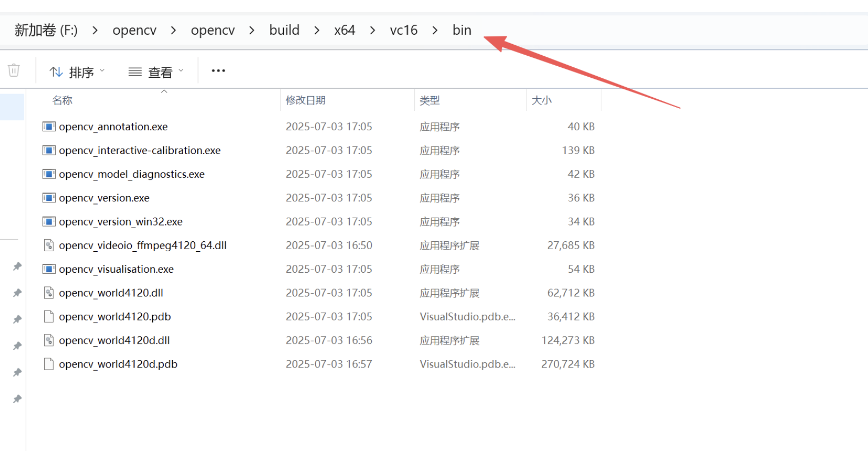Screen dimensions: 868x451
Task: Click the file name opencv_world4120.pdb
Action: 115,316
